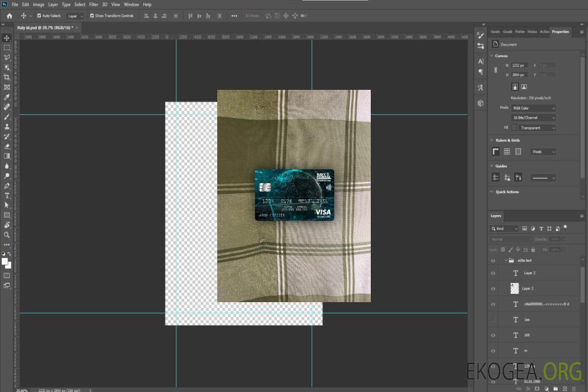Open the RGB Color mode dropdown
This screenshot has height=392, width=588.
point(534,108)
